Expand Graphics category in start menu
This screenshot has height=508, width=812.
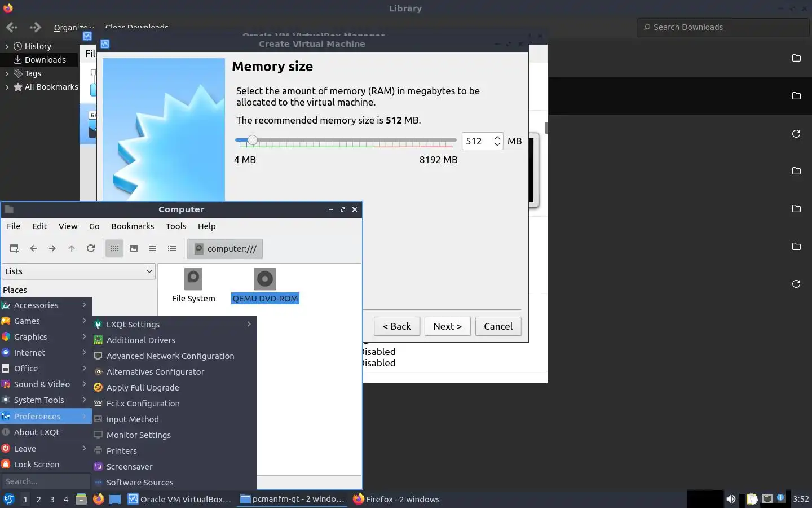point(46,337)
